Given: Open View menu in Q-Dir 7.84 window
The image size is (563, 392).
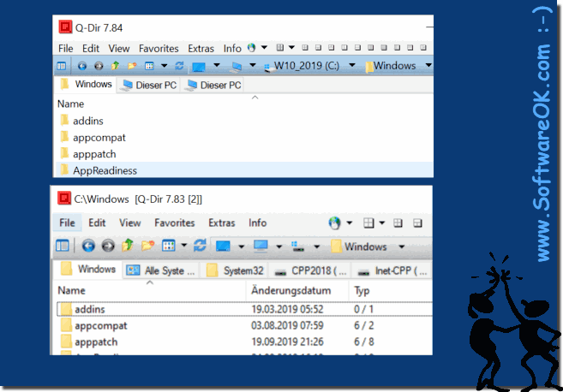Looking at the screenshot, I should tap(119, 48).
